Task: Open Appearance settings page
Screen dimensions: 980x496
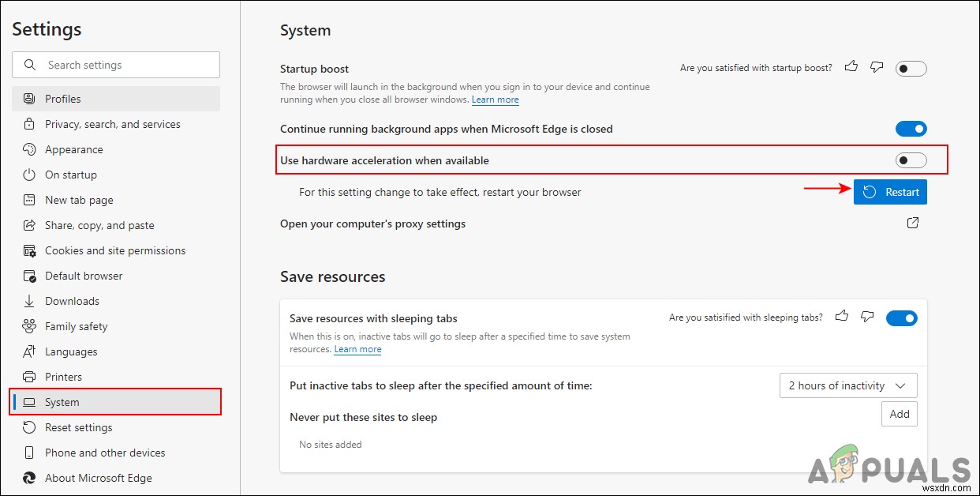Action: (x=73, y=149)
